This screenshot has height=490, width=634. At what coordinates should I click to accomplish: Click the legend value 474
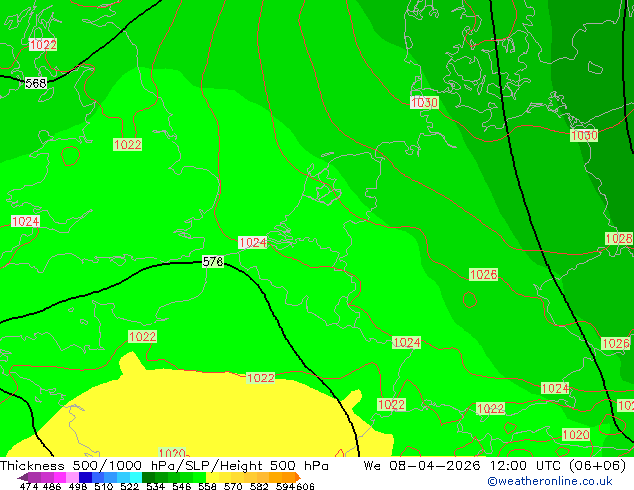click(x=29, y=486)
